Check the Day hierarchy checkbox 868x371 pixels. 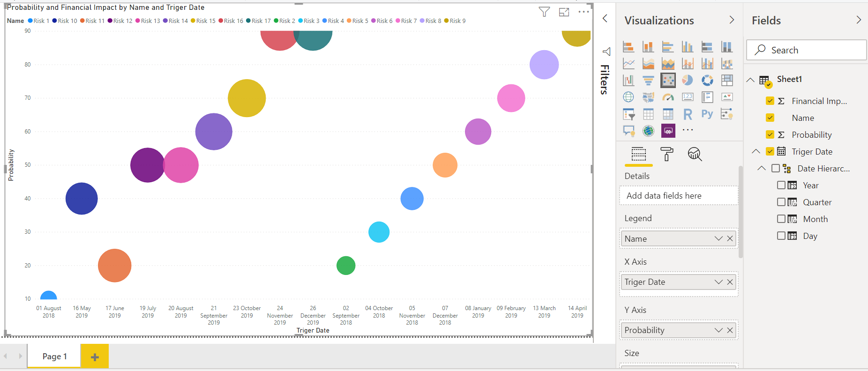(781, 236)
